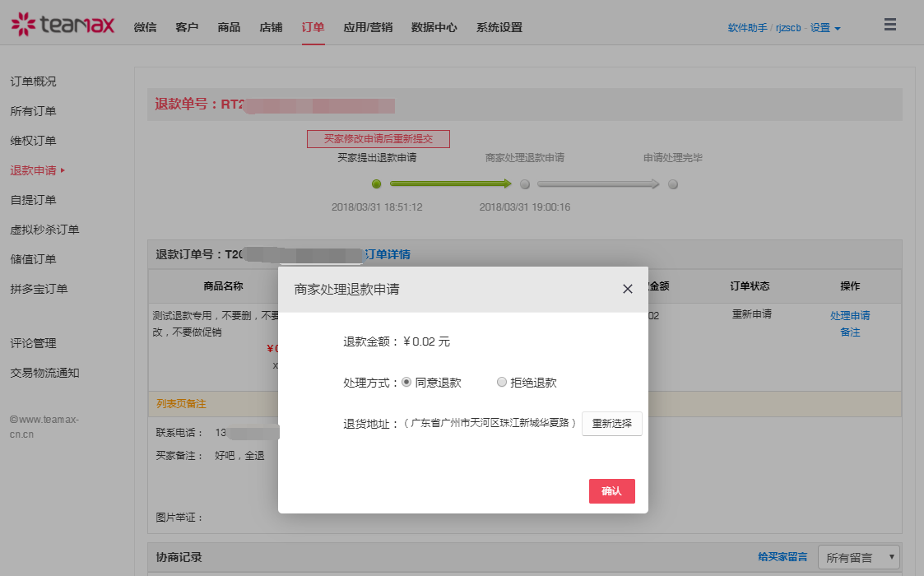Go to 评论管理 in the sidebar

pos(33,343)
